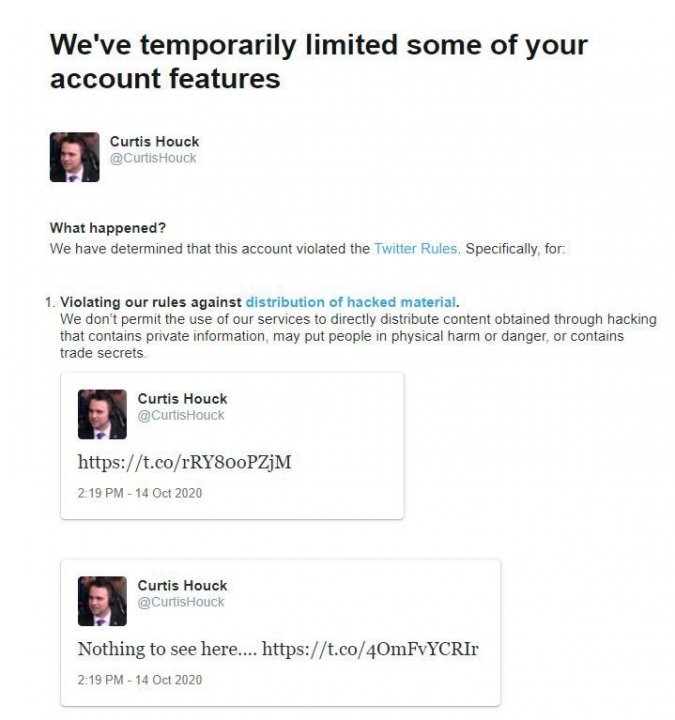Click the t.co/4OmFvYCRIr link in the second tweet
675x720 pixels.
click(x=370, y=649)
